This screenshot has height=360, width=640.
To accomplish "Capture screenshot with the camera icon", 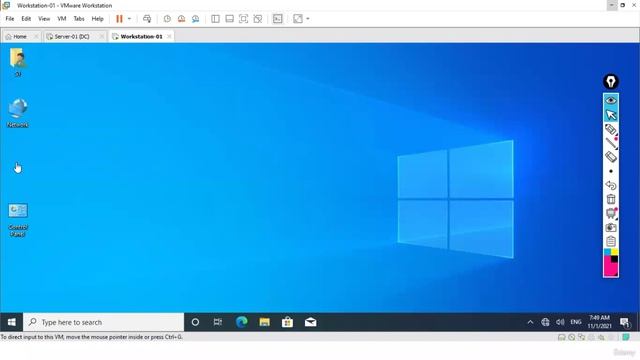I will tap(611, 227).
